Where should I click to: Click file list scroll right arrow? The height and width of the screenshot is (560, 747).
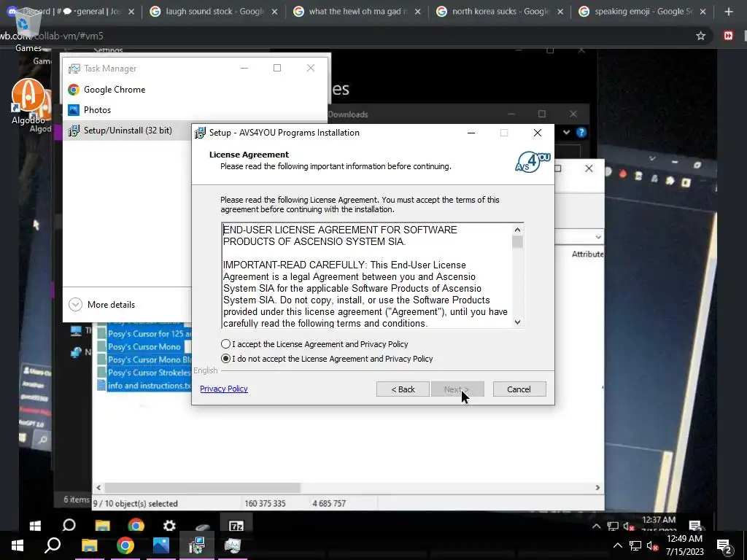pos(597,488)
